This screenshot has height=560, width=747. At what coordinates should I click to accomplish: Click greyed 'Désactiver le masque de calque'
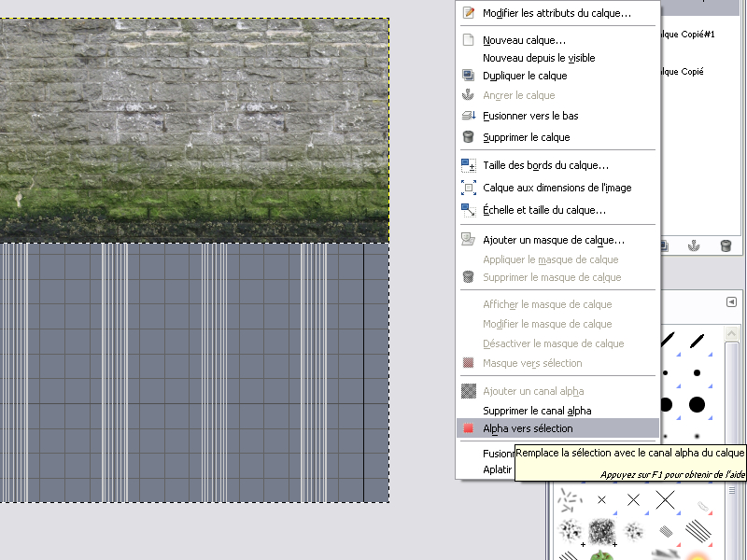click(557, 343)
